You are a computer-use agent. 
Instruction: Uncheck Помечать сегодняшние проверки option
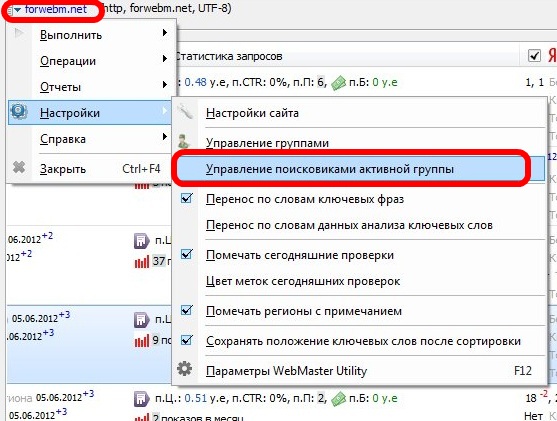[186, 254]
